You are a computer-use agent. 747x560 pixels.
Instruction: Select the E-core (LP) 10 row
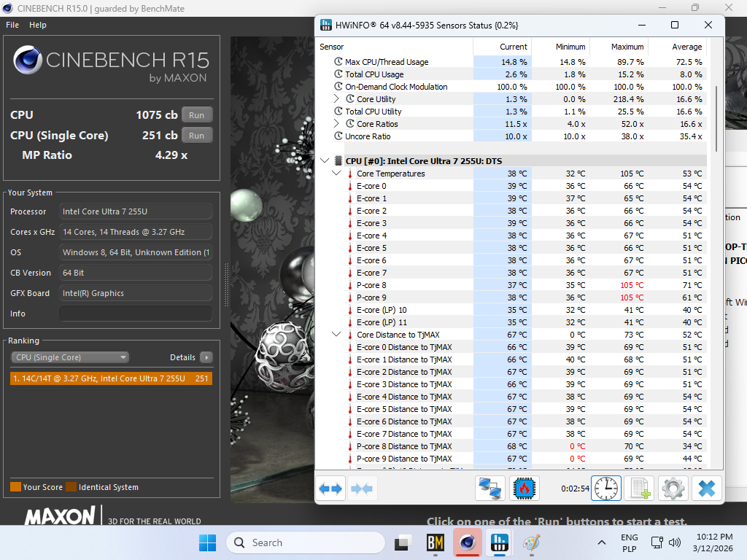click(511, 309)
